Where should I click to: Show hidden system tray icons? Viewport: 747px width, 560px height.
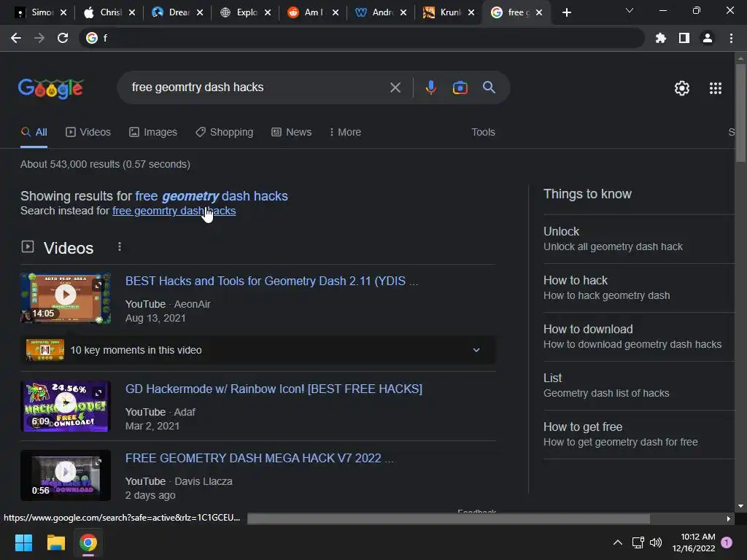point(617,542)
